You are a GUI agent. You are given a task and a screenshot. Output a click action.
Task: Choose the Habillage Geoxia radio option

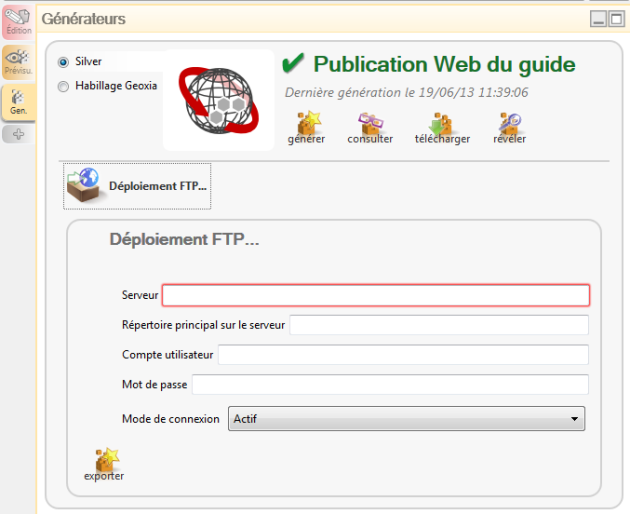coord(63,86)
